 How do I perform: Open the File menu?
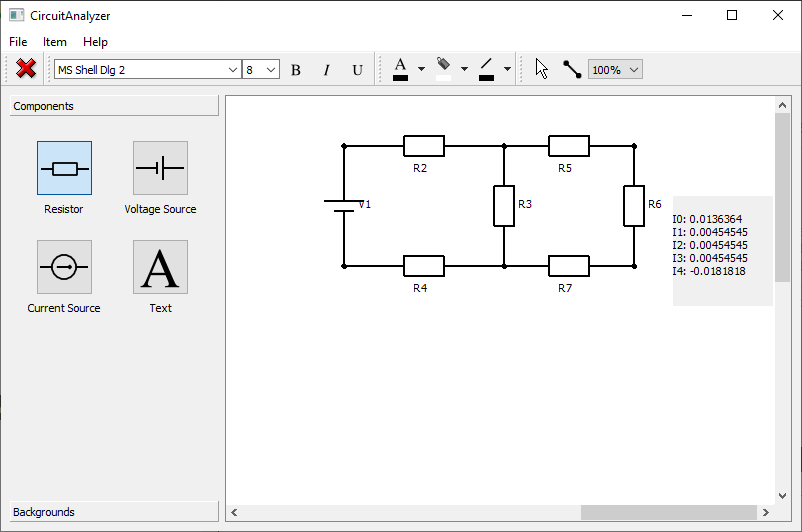pyautogui.click(x=18, y=42)
